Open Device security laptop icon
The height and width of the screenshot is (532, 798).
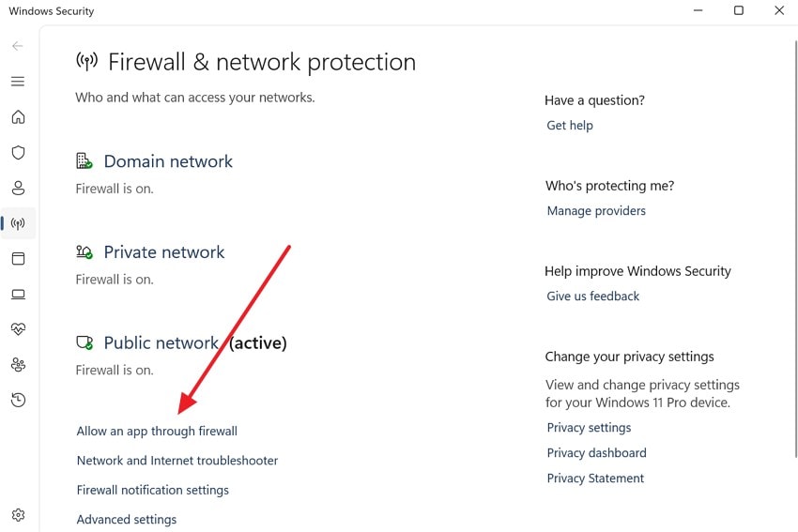click(18, 294)
